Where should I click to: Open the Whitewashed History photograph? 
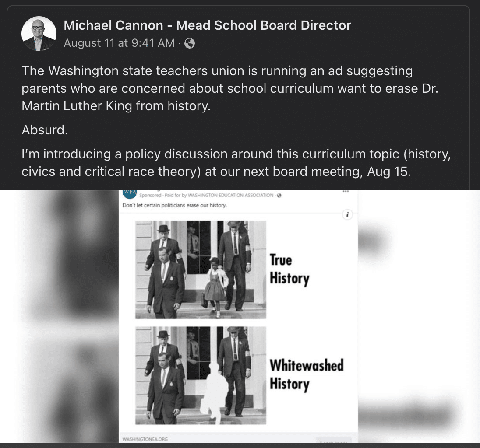pyautogui.click(x=201, y=375)
